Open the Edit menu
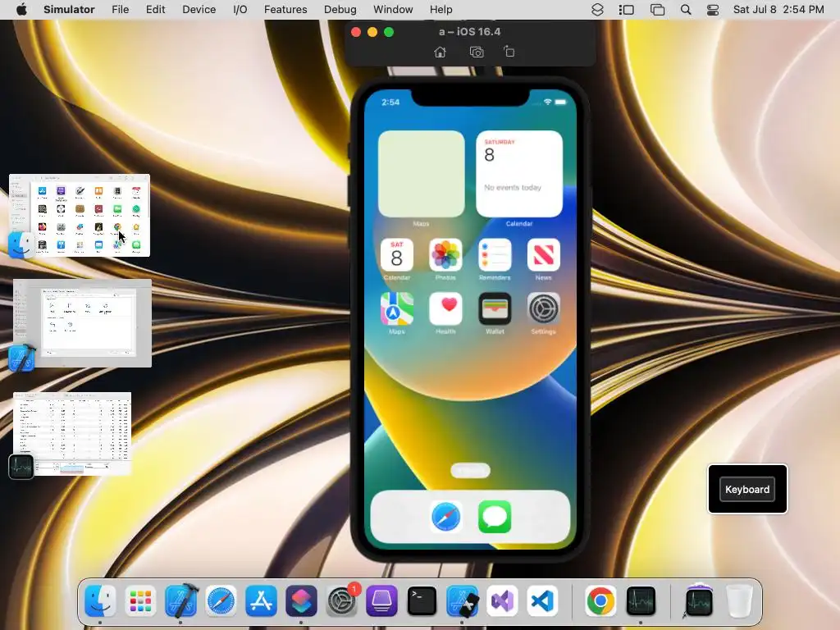Screen dimensions: 840x630 coord(155,10)
